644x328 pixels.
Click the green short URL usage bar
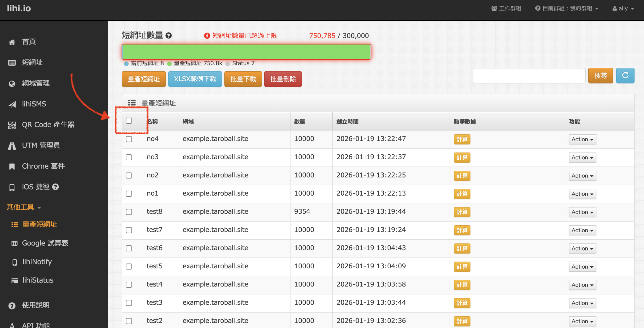coord(246,52)
